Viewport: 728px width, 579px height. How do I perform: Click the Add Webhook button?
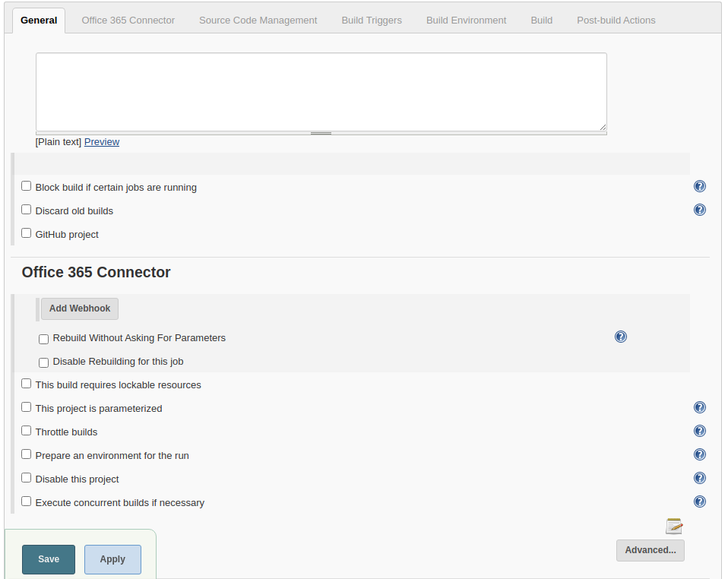click(80, 308)
